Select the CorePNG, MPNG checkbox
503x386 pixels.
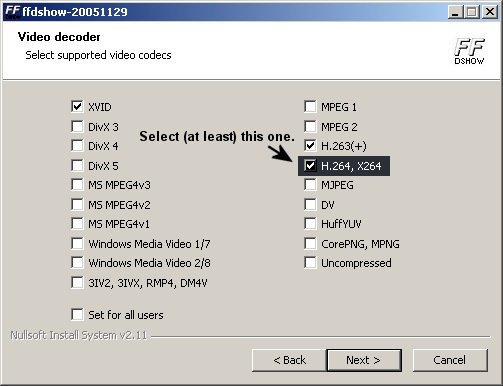coord(310,244)
